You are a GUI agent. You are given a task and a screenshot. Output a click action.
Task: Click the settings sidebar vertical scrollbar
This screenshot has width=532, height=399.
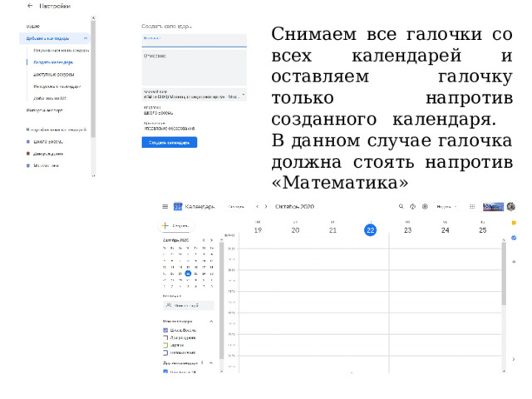93,78
